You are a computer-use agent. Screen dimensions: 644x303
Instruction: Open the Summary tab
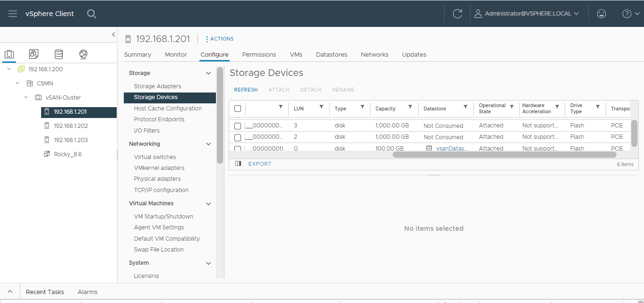coord(137,55)
